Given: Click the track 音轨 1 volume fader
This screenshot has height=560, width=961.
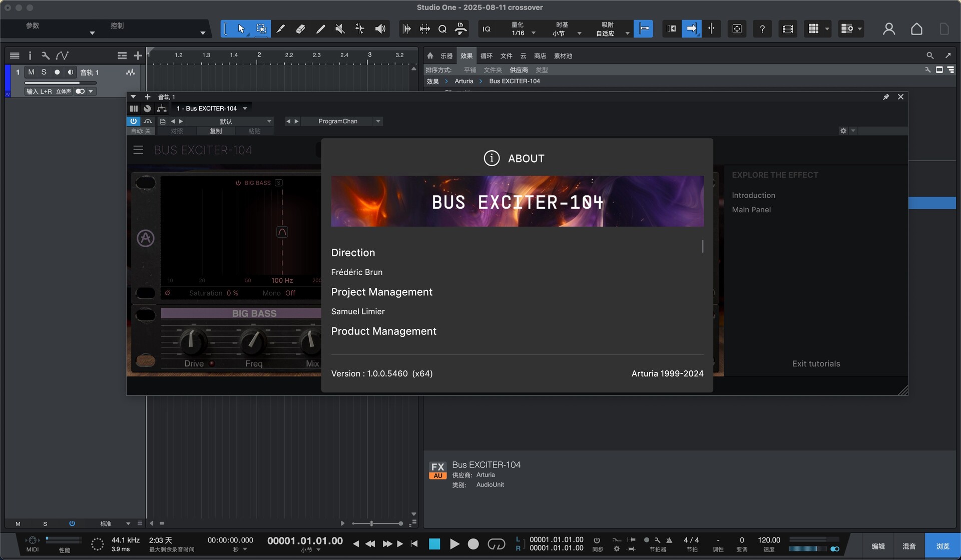Looking at the screenshot, I should click(61, 83).
